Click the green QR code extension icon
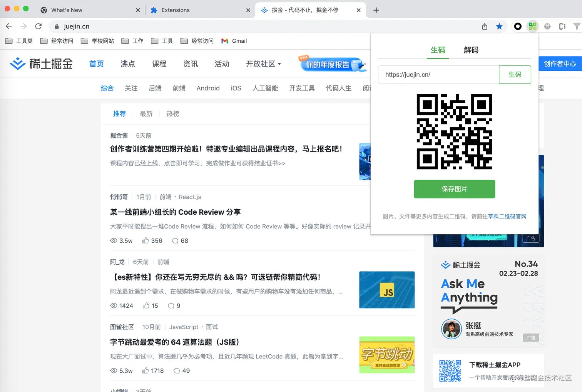 (532, 26)
